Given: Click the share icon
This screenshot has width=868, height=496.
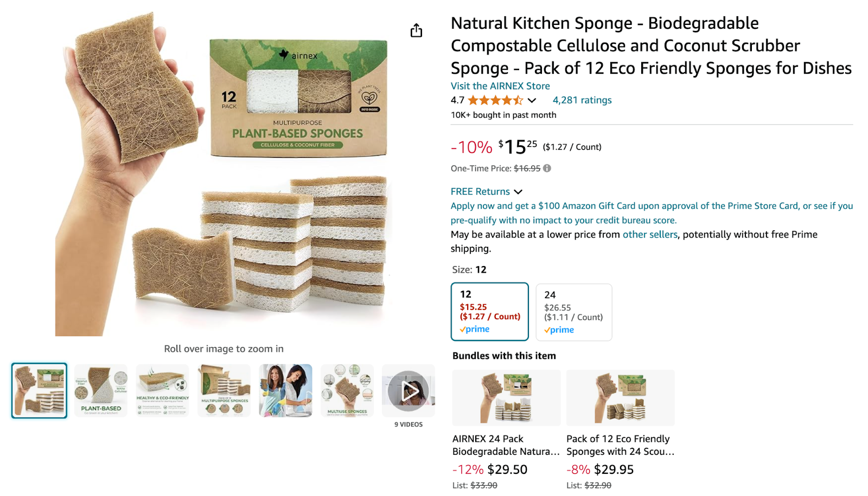Looking at the screenshot, I should pos(416,31).
